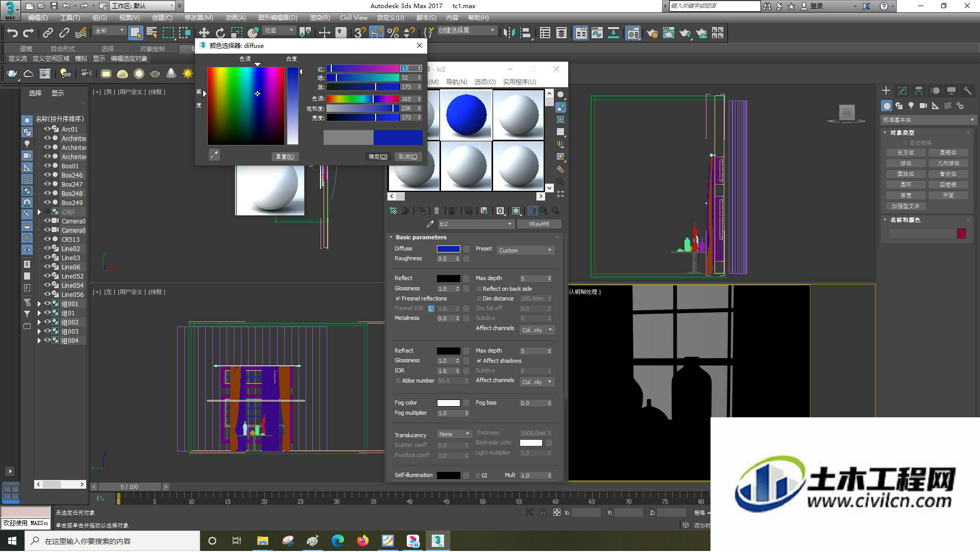This screenshot has height=552, width=980.
Task: Open the 标准基本体 primitives dropdown
Action: coord(928,120)
